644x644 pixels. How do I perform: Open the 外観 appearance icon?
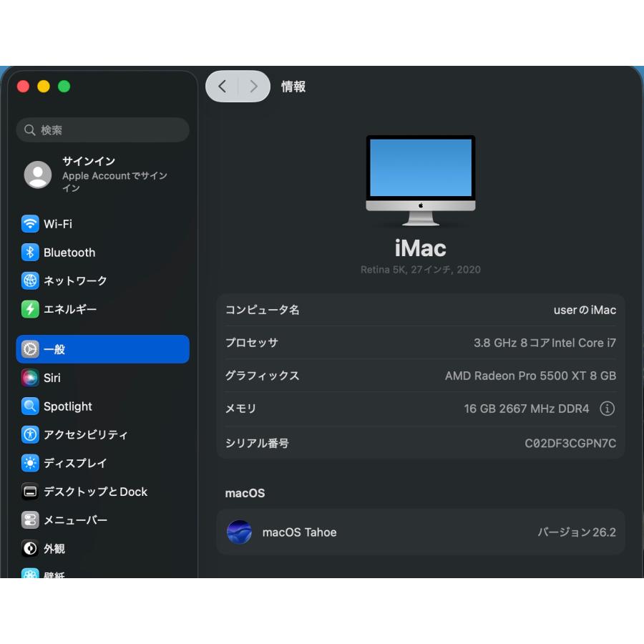(30, 548)
